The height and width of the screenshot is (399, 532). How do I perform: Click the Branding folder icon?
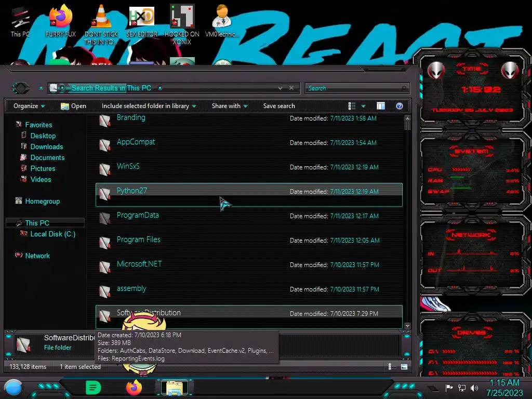coord(105,121)
